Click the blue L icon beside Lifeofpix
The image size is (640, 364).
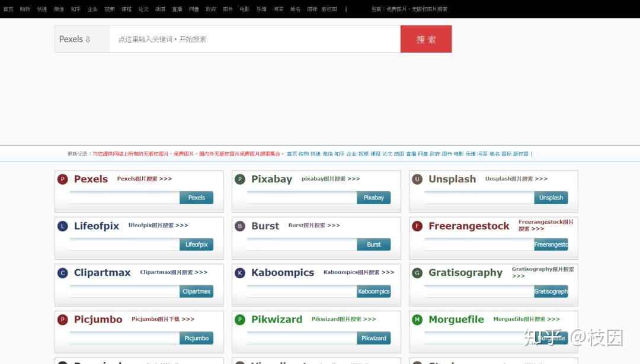(x=62, y=226)
